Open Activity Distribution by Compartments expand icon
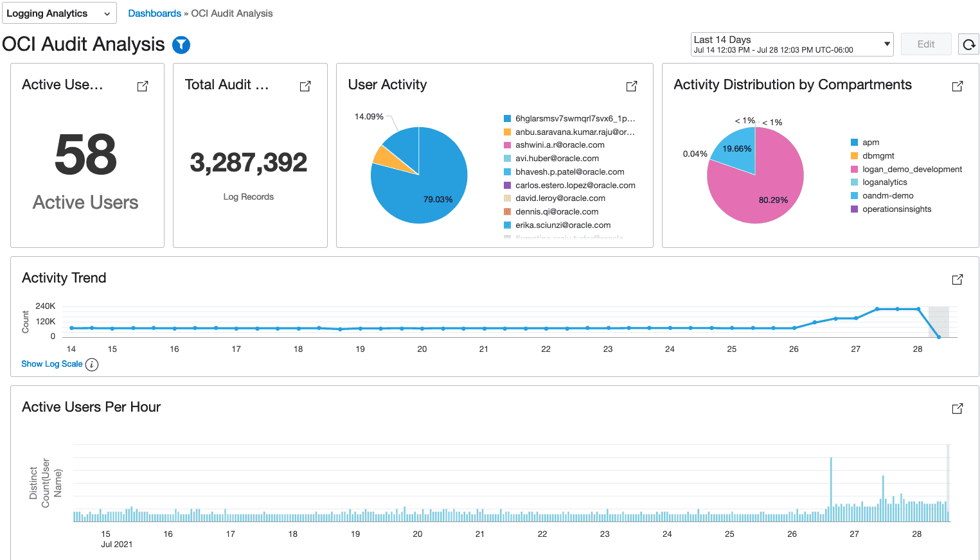Image resolution: width=980 pixels, height=560 pixels. [958, 85]
